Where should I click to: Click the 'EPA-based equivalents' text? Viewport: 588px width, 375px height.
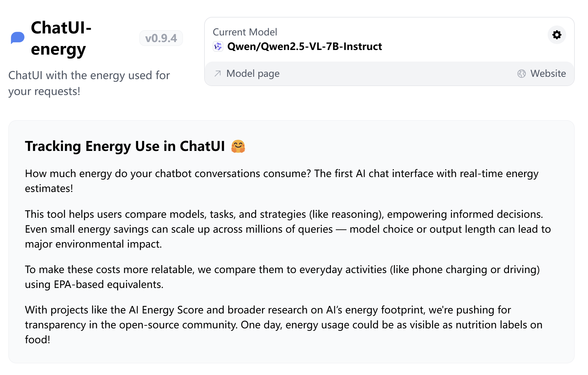coord(108,284)
